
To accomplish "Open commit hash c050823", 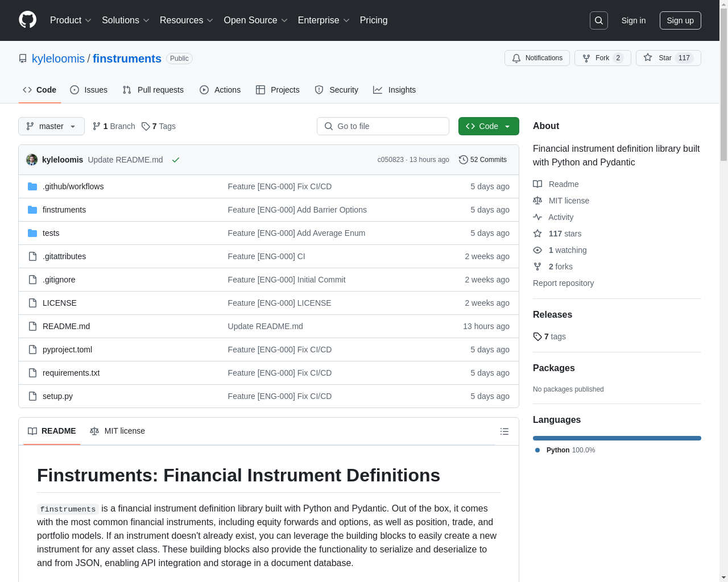I will click(390, 160).
